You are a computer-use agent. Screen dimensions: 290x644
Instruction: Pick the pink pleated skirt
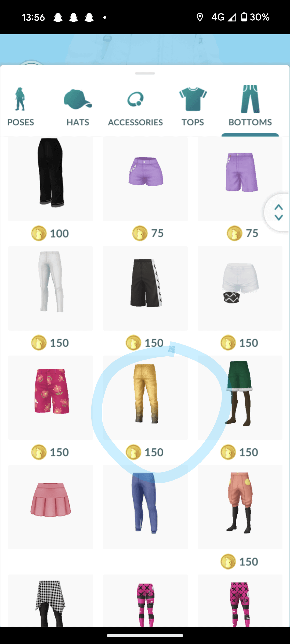[50, 507]
